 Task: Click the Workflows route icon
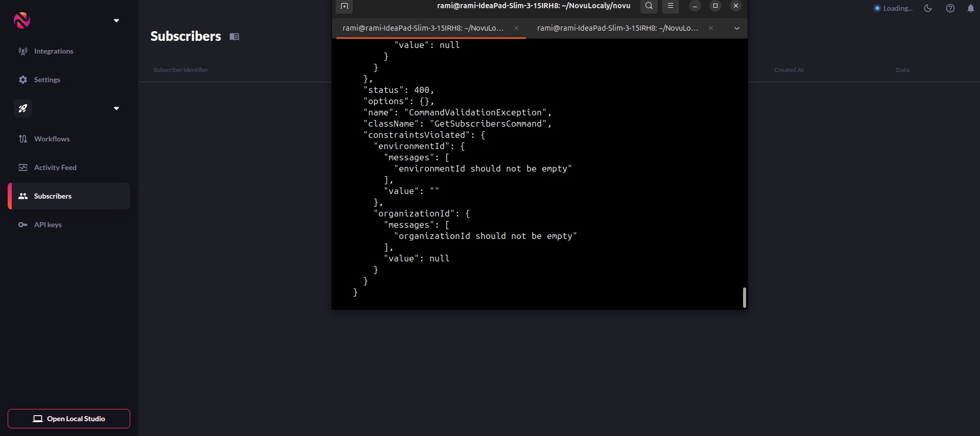[x=23, y=139]
